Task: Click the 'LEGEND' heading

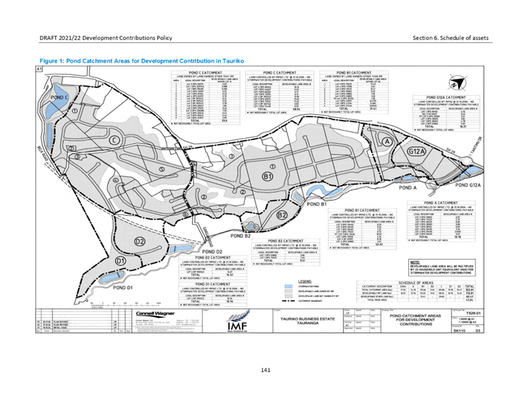Action: [x=304, y=282]
